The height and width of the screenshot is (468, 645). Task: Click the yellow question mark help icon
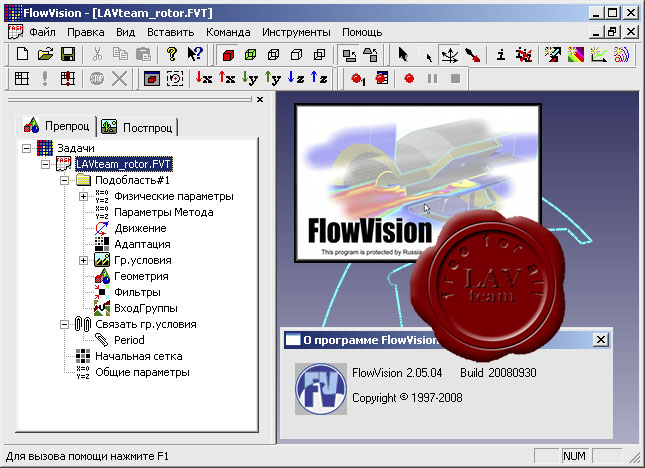coord(172,54)
